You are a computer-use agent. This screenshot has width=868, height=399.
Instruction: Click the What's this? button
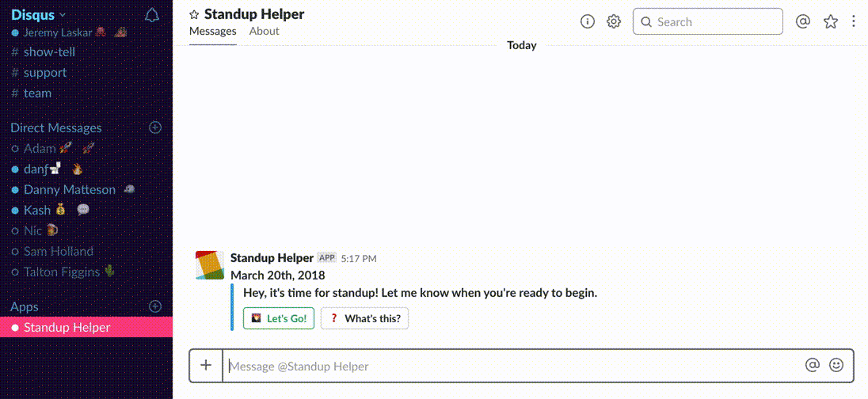click(x=365, y=318)
